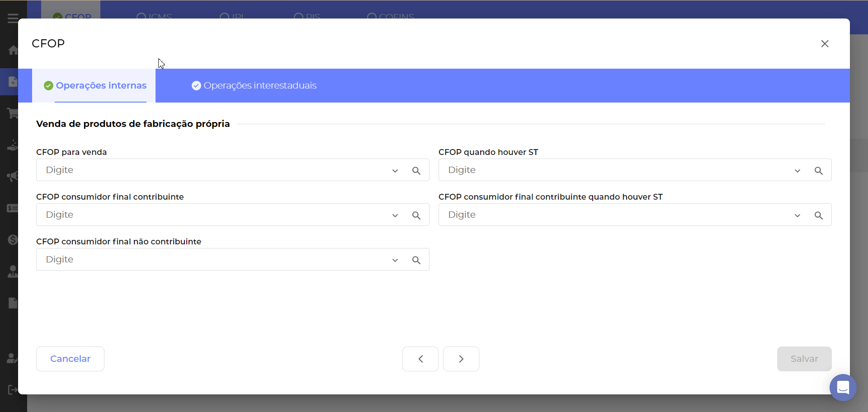The height and width of the screenshot is (412, 868).
Task: Open the chat support bubble
Action: (843, 387)
